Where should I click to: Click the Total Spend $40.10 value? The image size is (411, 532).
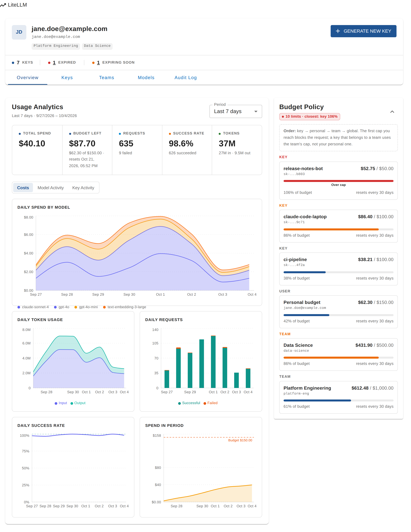[x=32, y=144]
